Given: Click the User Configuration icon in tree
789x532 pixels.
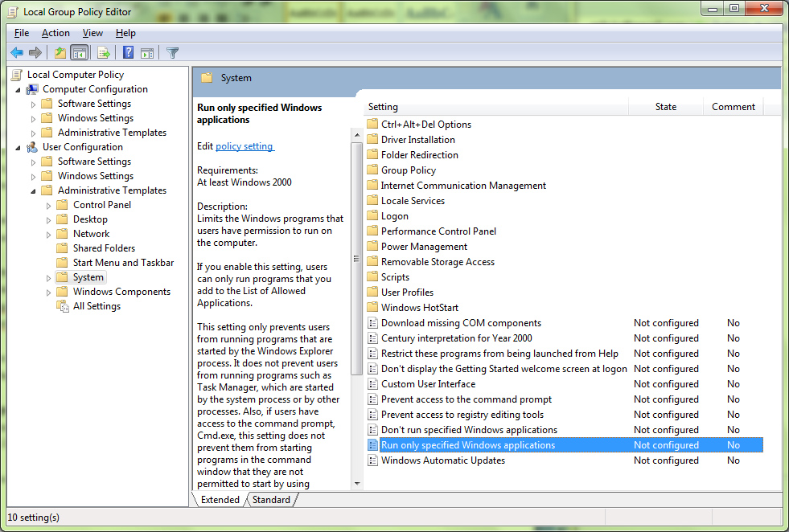Looking at the screenshot, I should (32, 147).
